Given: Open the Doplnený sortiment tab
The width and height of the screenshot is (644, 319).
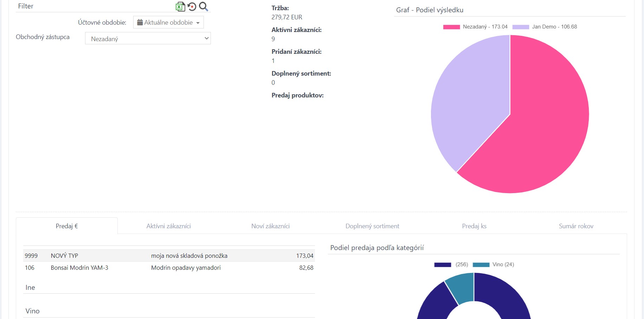Looking at the screenshot, I should click(x=372, y=226).
